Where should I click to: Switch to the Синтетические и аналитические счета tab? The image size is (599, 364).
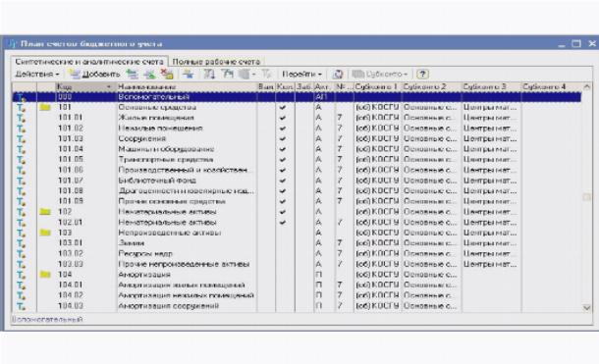[x=89, y=62]
